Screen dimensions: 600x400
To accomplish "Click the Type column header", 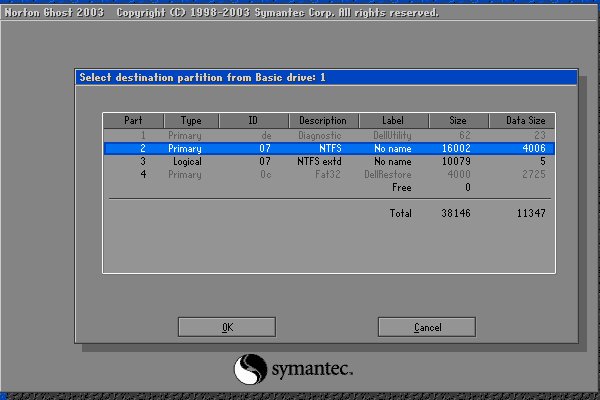I will pyautogui.click(x=191, y=120).
